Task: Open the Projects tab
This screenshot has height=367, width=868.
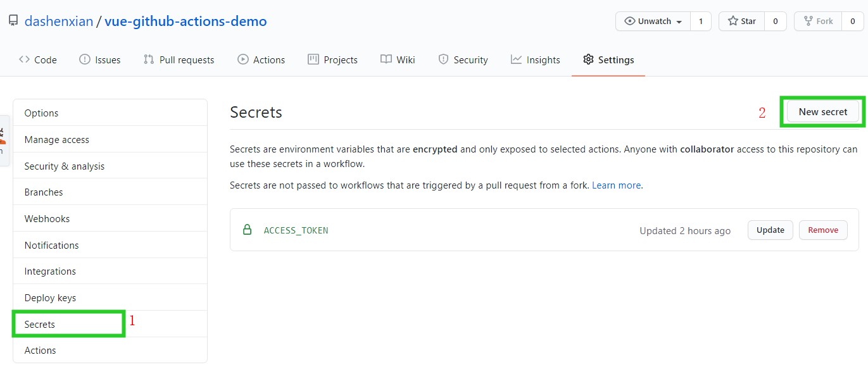Action: coord(332,59)
